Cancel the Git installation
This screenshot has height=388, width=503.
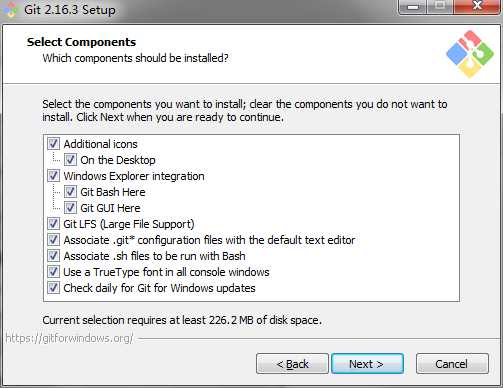[452, 364]
